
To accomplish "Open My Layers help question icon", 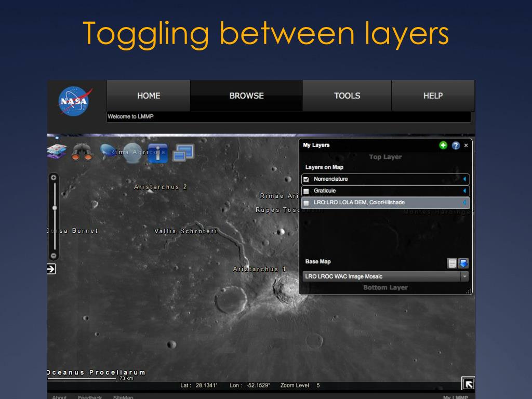I will tap(456, 145).
